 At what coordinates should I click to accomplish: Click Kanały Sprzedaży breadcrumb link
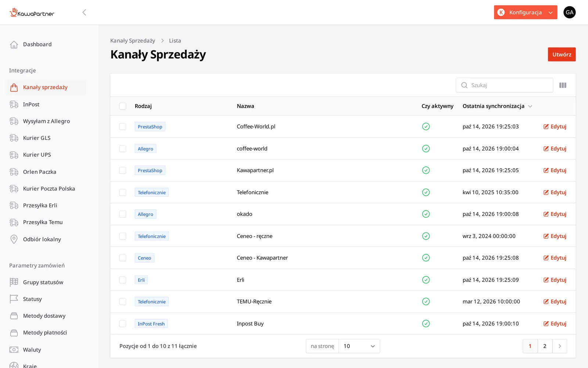click(133, 41)
